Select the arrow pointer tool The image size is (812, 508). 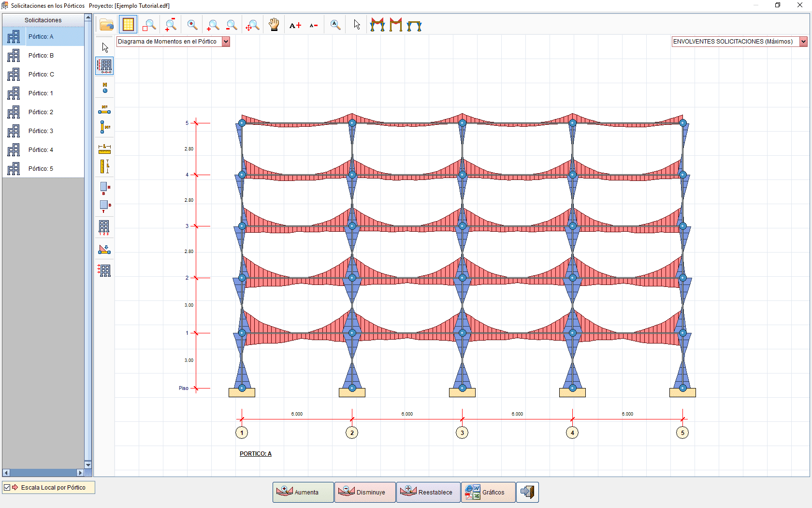point(356,24)
